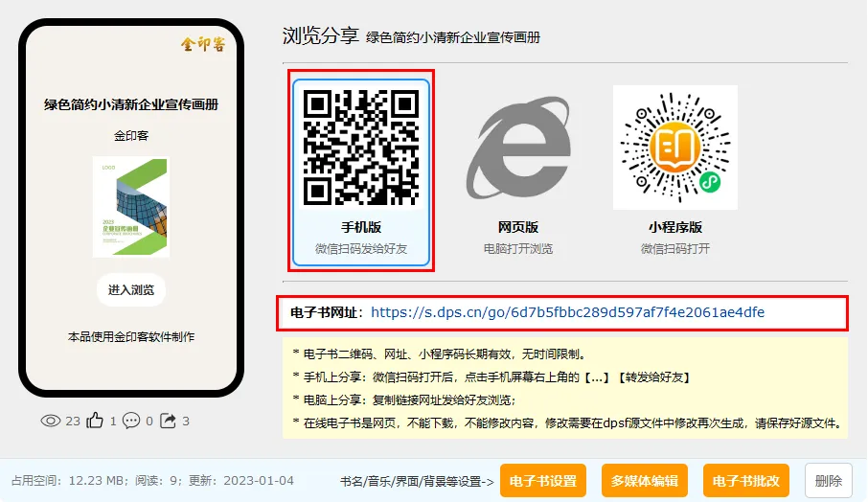The width and height of the screenshot is (868, 502).
Task: Open the s.dps.cn e-book URL link
Action: (567, 312)
